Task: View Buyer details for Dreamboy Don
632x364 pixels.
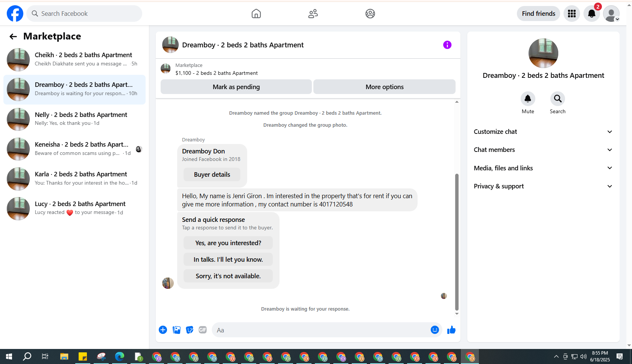Action: pos(212,174)
